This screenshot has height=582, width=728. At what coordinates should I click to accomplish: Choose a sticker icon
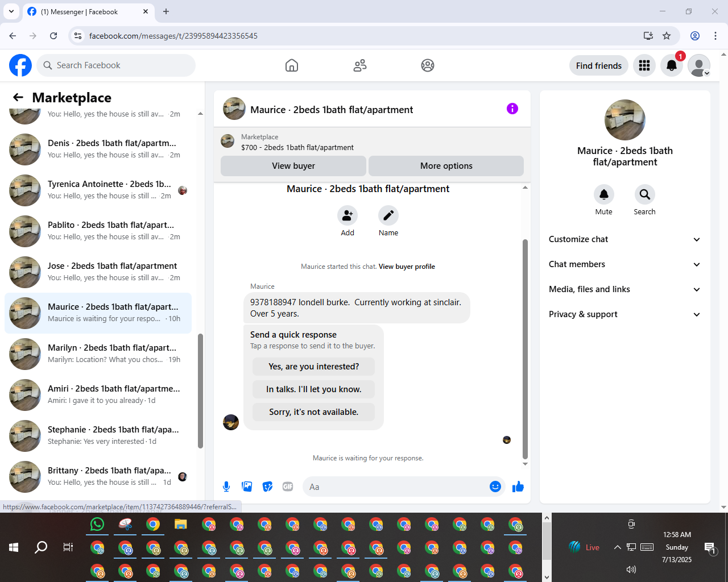point(267,487)
